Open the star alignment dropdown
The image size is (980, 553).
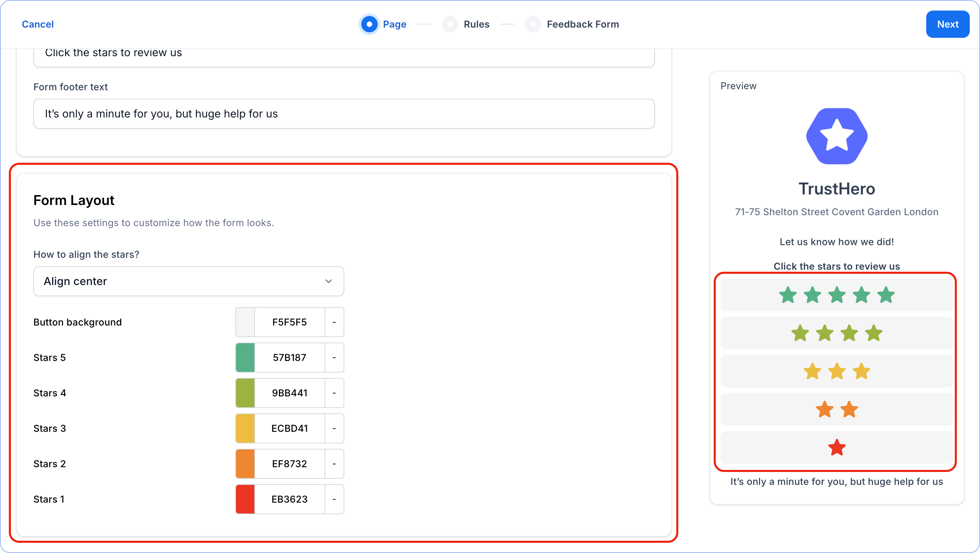(x=188, y=281)
